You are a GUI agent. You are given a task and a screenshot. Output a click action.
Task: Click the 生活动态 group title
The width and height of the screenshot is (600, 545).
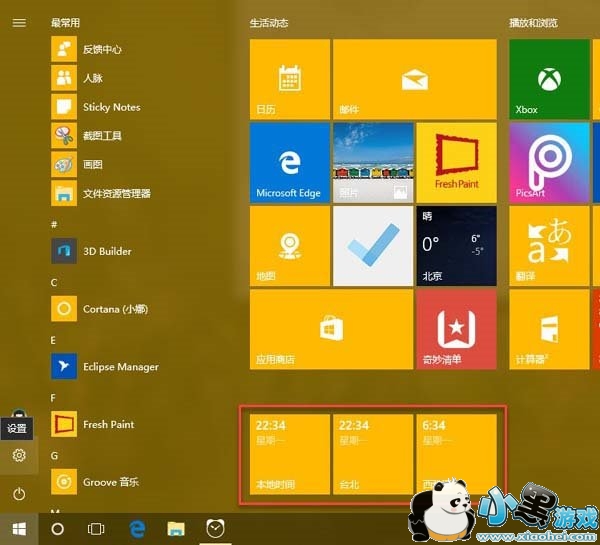click(269, 23)
